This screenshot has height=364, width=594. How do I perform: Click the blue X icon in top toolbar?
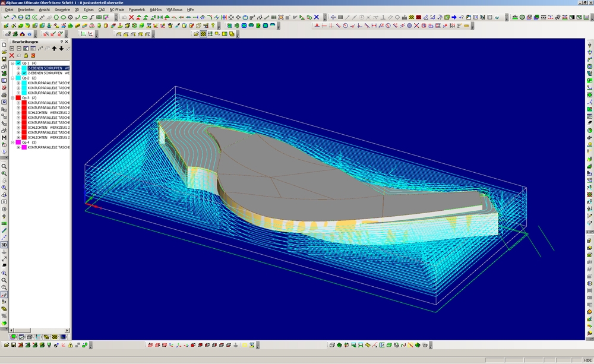[317, 17]
